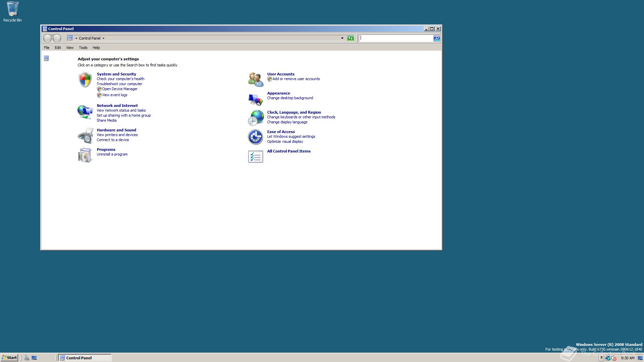
Task: Open the System and Security shield icon
Action: pos(85,80)
